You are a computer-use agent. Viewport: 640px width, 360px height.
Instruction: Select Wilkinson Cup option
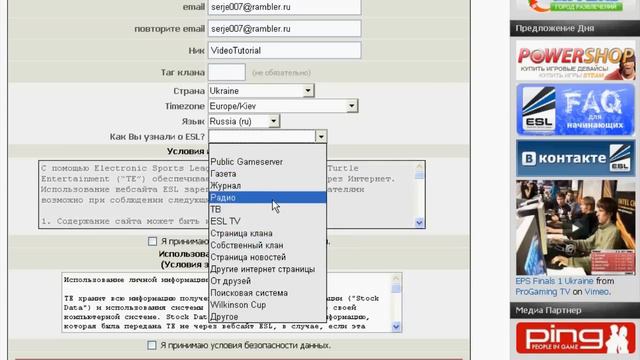[267, 304]
